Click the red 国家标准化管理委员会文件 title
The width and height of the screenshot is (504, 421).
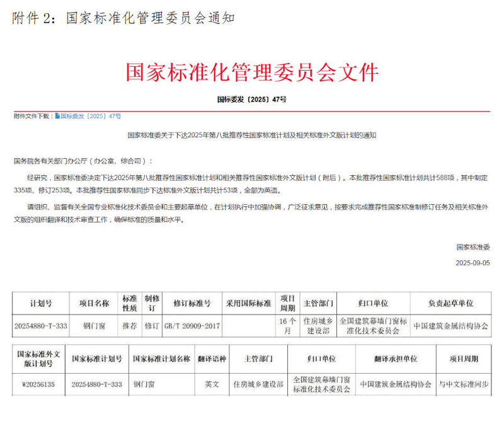point(252,72)
